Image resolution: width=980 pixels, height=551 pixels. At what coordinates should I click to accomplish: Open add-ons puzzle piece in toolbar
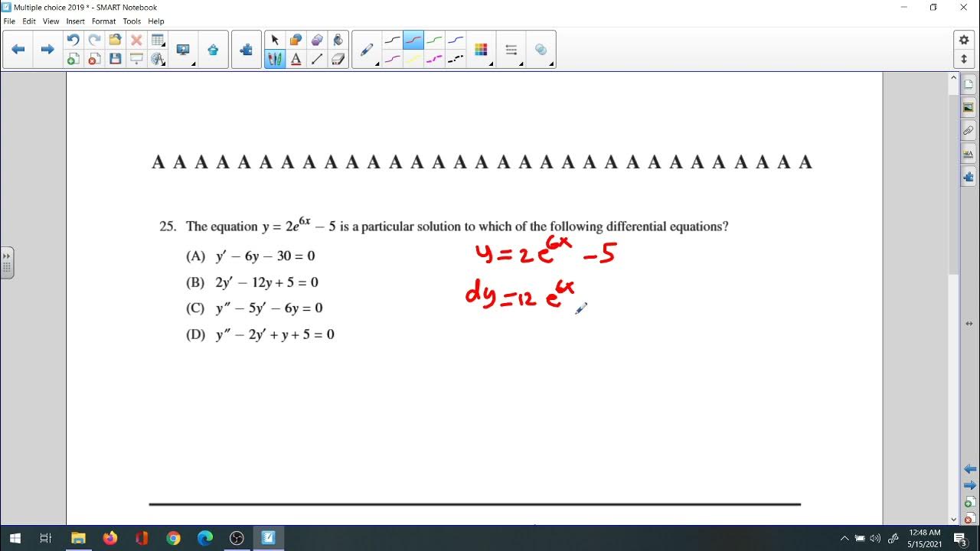point(246,50)
